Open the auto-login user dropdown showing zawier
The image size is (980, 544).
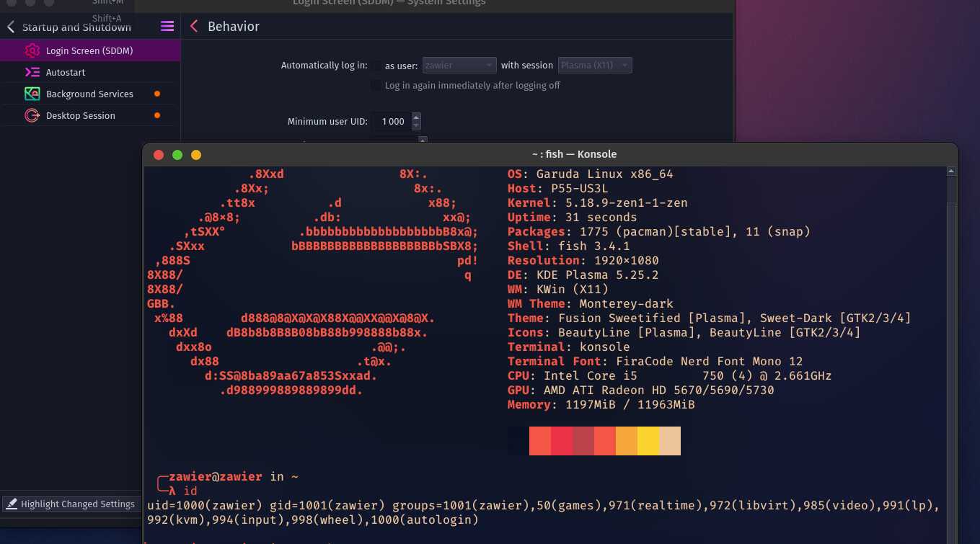[x=459, y=66]
